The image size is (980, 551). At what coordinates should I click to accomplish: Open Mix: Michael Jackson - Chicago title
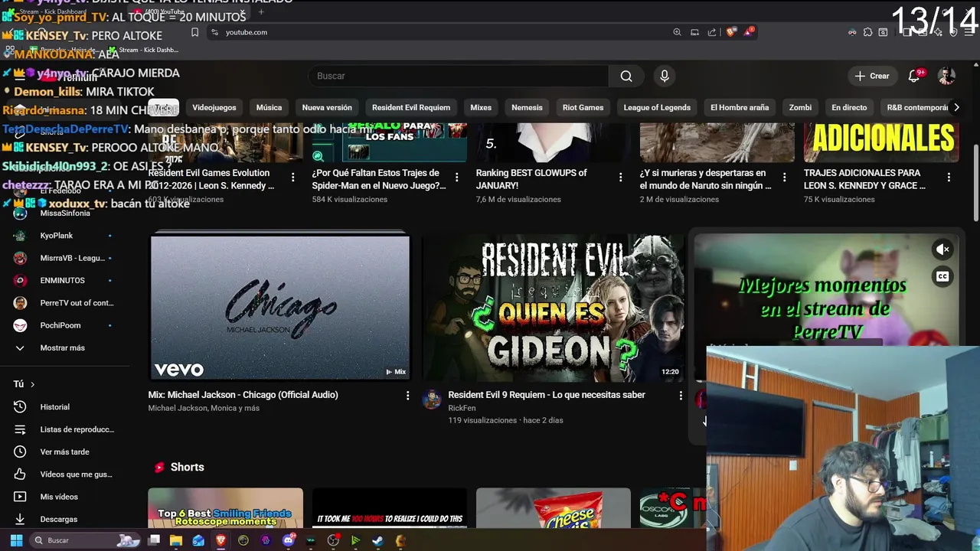click(243, 395)
